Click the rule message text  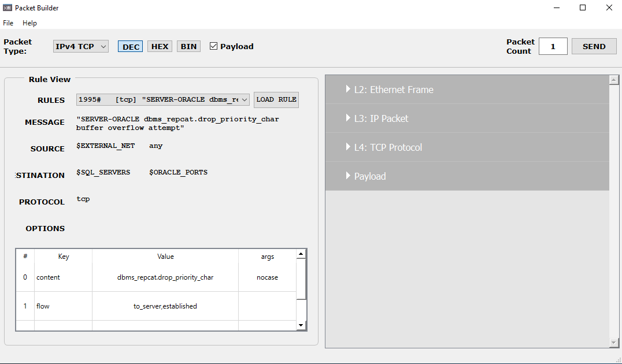click(x=177, y=123)
